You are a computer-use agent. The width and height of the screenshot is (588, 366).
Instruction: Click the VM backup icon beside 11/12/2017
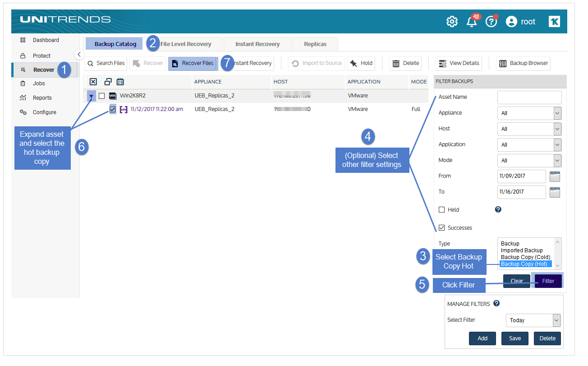124,109
